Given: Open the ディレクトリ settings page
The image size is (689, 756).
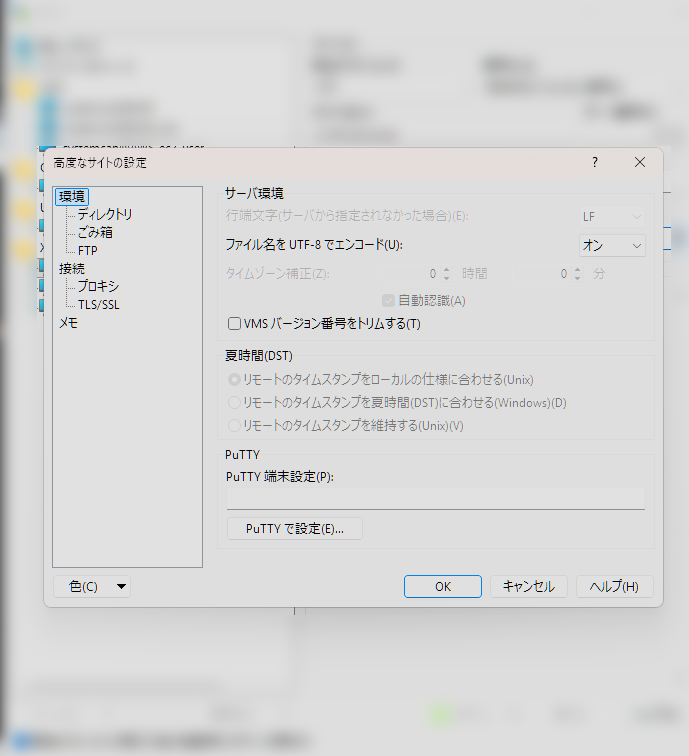Looking at the screenshot, I should pyautogui.click(x=105, y=214).
